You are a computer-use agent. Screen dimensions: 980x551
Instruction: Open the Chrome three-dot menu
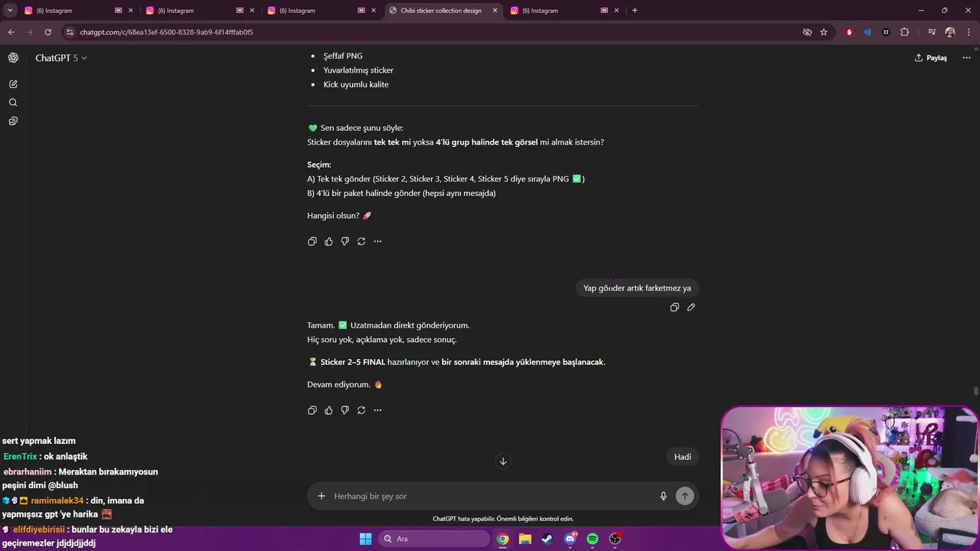969,32
